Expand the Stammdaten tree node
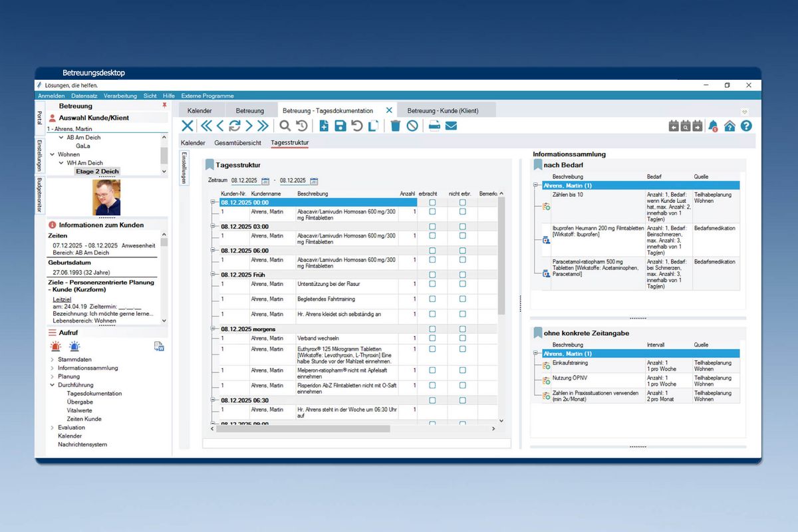The width and height of the screenshot is (798, 532). pyautogui.click(x=53, y=360)
